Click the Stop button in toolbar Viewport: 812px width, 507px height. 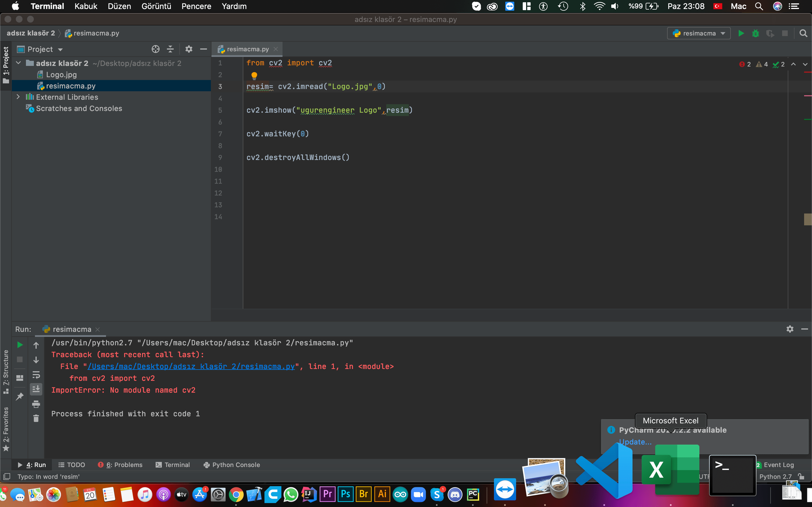(786, 33)
